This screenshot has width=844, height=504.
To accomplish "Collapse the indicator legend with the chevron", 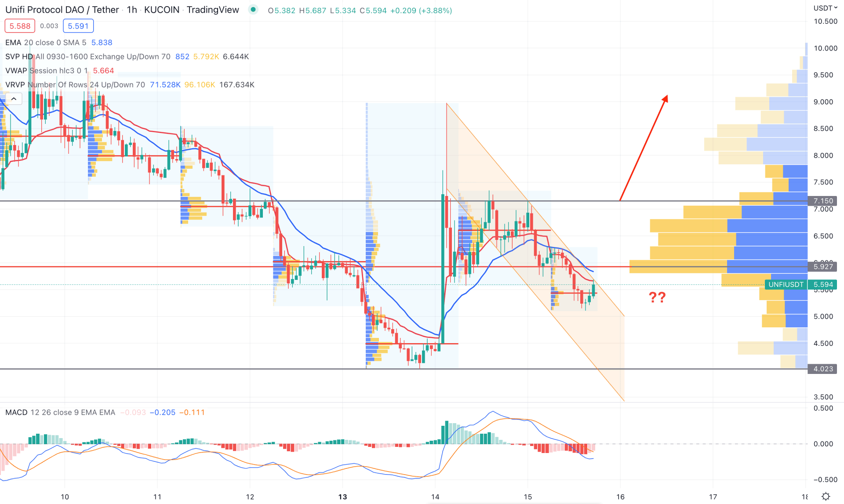I will pos(14,99).
